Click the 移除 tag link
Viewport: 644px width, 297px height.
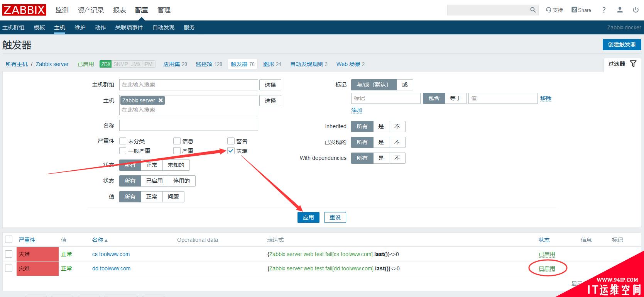point(546,98)
